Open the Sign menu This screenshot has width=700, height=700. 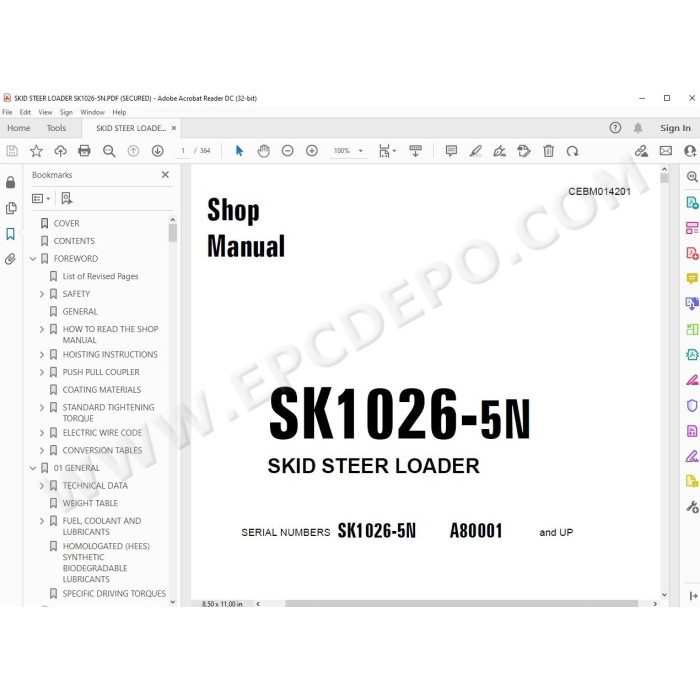(66, 112)
